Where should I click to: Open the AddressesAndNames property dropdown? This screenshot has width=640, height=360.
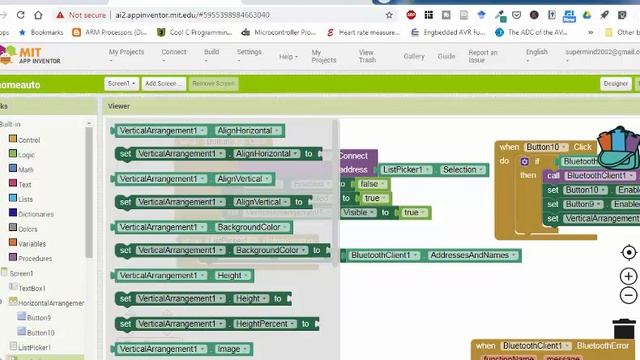click(x=473, y=255)
